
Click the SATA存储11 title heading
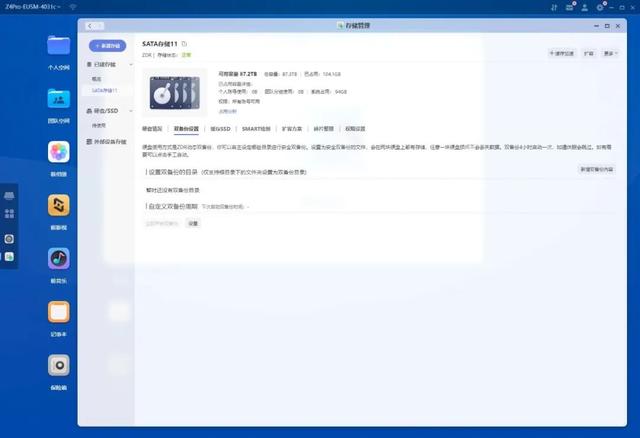pos(160,44)
